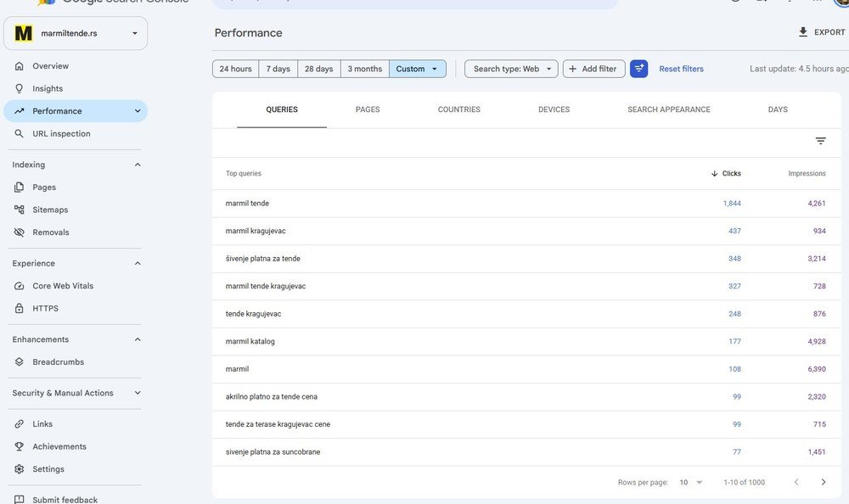Reset all filters
The height and width of the screenshot is (504, 849).
pyautogui.click(x=681, y=69)
